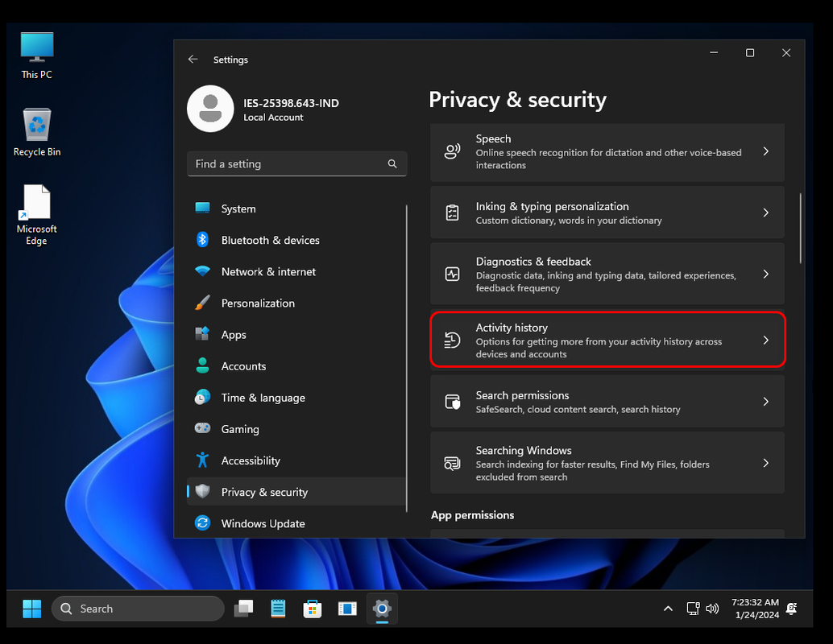Click the Searching Windows icon

(x=452, y=463)
